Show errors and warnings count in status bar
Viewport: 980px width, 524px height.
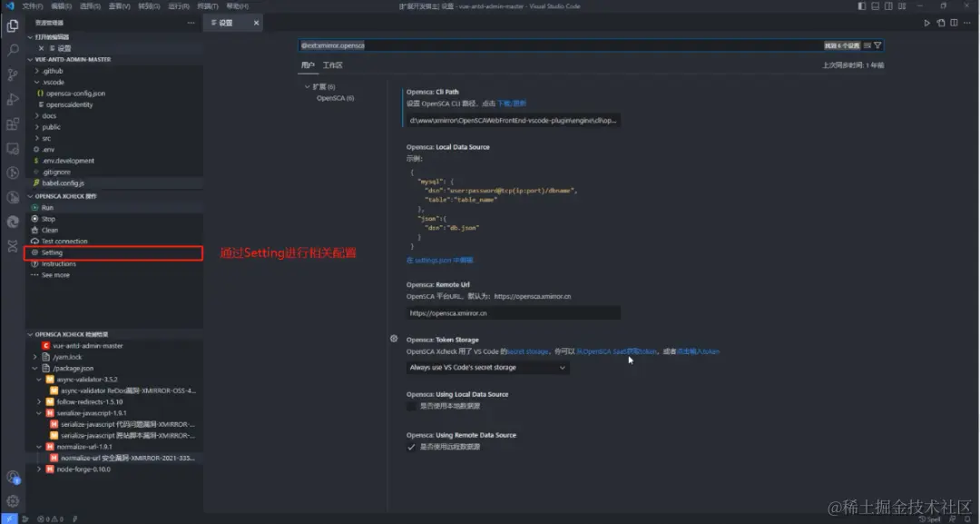coord(50,519)
